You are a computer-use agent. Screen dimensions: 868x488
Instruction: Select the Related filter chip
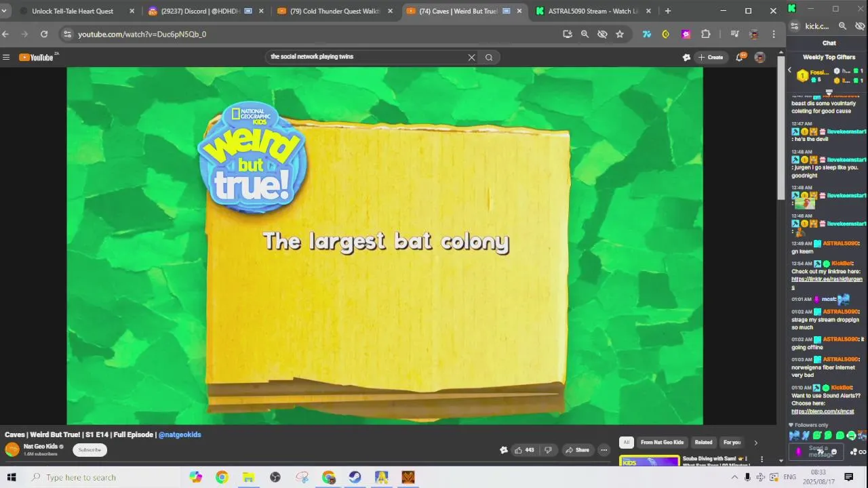[x=704, y=443]
